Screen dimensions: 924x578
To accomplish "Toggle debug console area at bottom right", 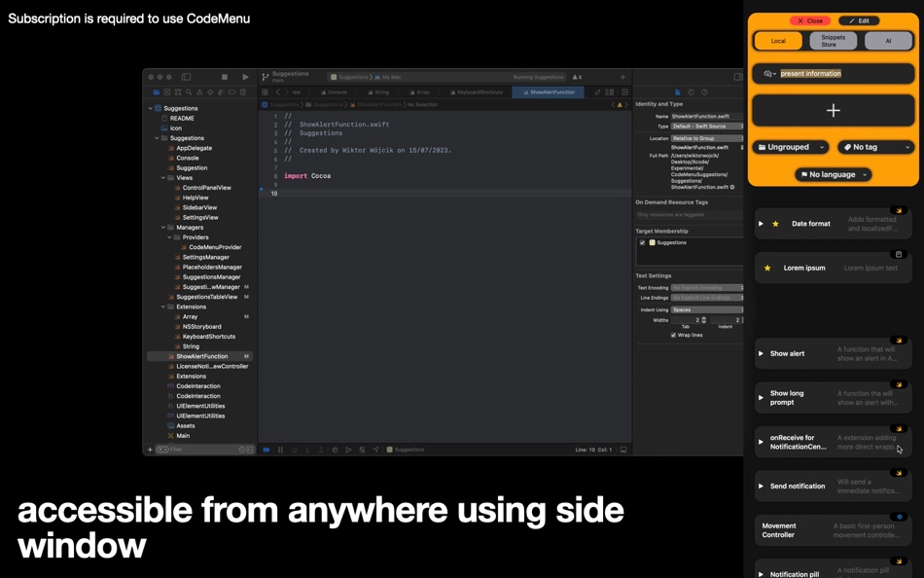I will click(622, 450).
